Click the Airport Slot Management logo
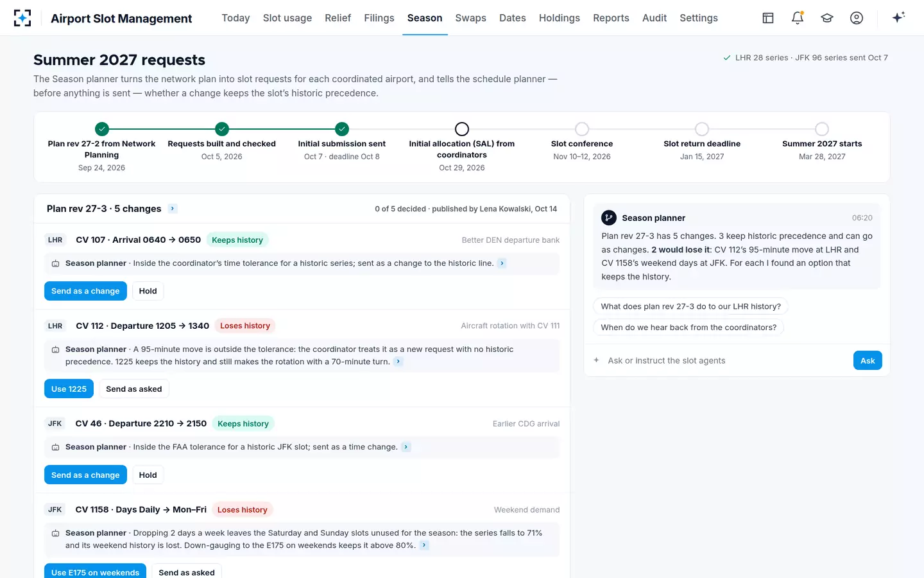 (22, 18)
